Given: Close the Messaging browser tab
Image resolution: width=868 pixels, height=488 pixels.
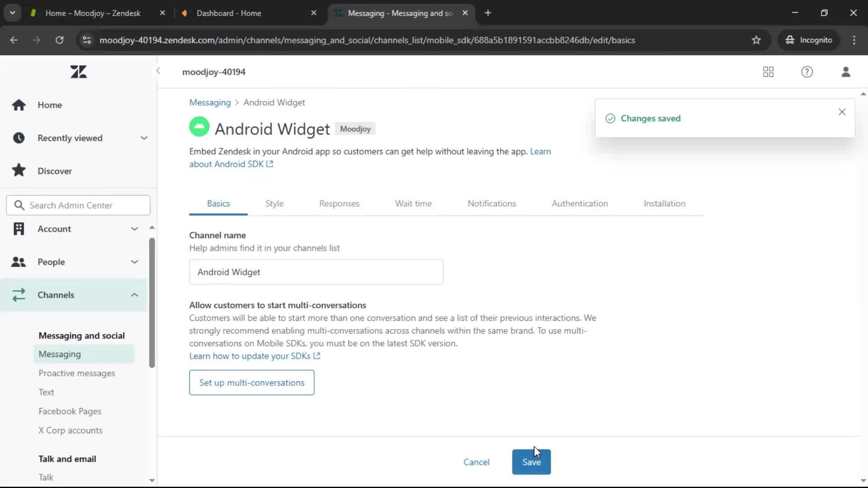Looking at the screenshot, I should pyautogui.click(x=465, y=13).
